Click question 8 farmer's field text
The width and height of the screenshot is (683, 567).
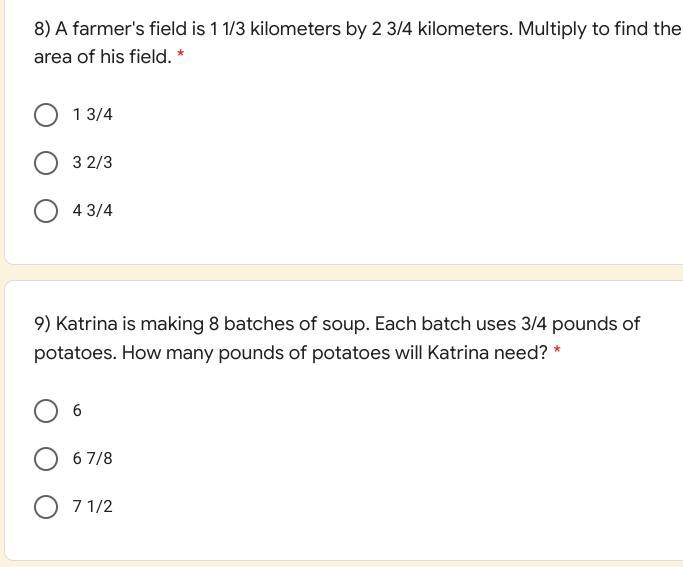pos(357,43)
